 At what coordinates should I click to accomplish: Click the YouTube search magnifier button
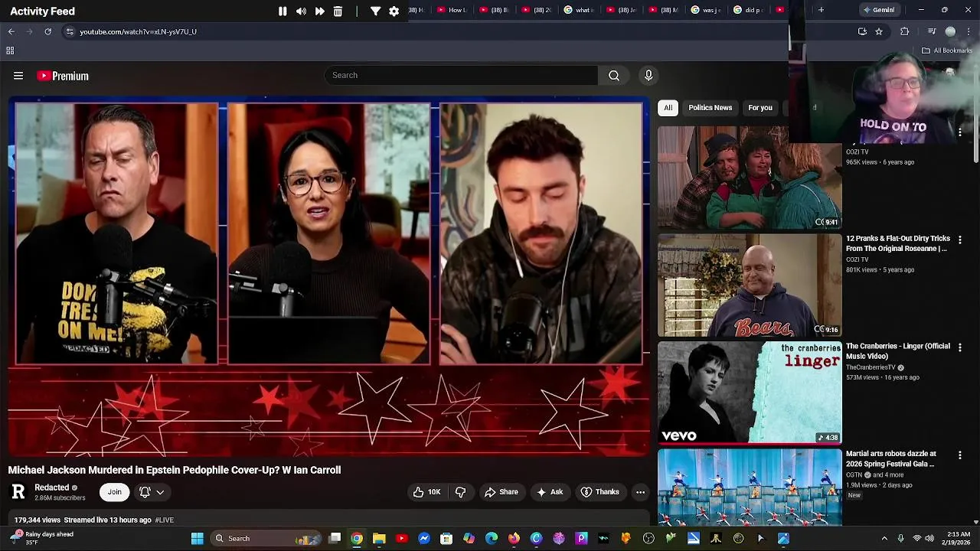[614, 75]
